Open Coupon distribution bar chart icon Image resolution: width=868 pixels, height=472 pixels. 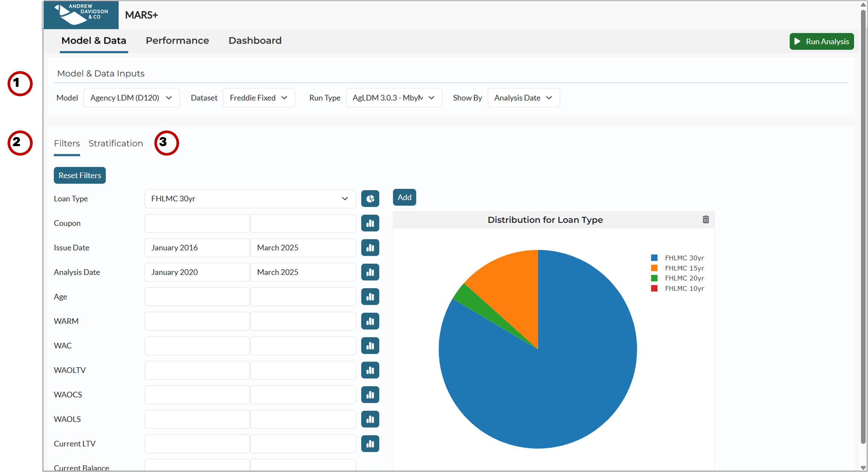coord(370,223)
